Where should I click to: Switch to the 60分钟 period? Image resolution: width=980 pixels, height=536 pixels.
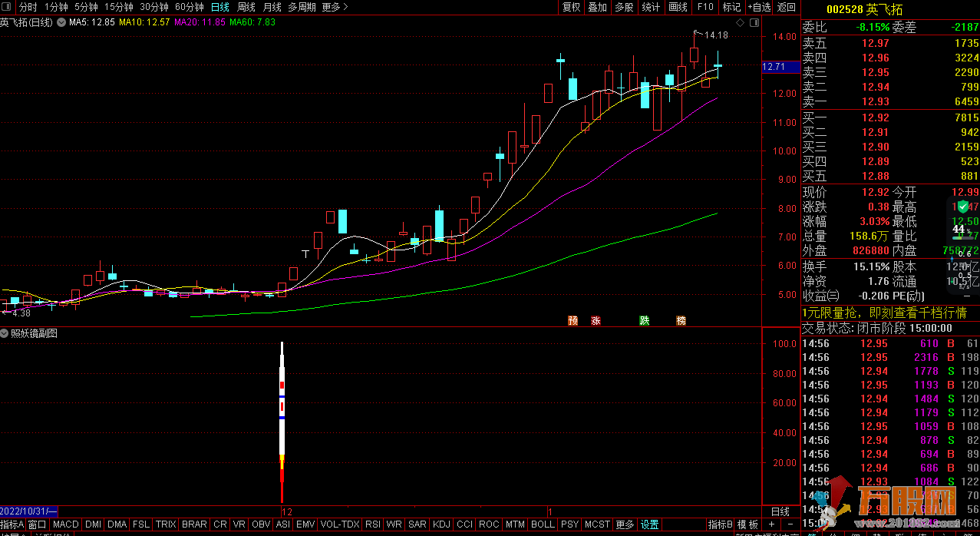point(190,7)
